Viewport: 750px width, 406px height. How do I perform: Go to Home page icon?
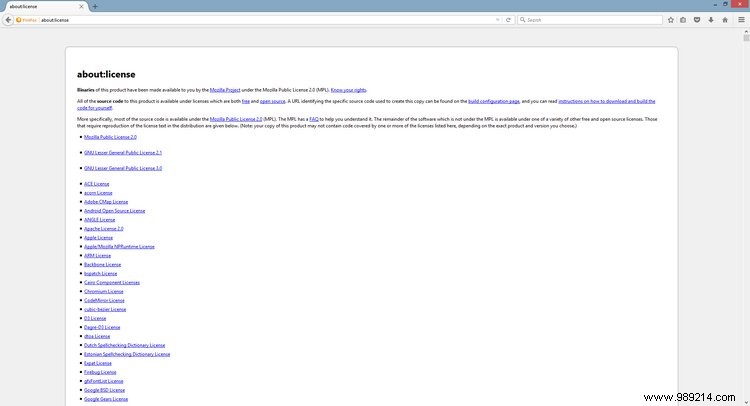coord(726,19)
